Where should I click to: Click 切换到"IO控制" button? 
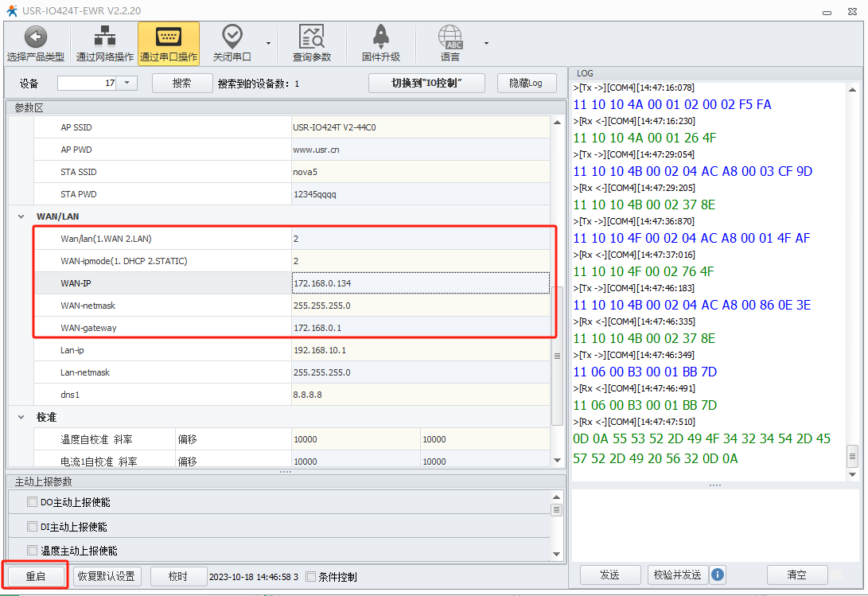(426, 83)
